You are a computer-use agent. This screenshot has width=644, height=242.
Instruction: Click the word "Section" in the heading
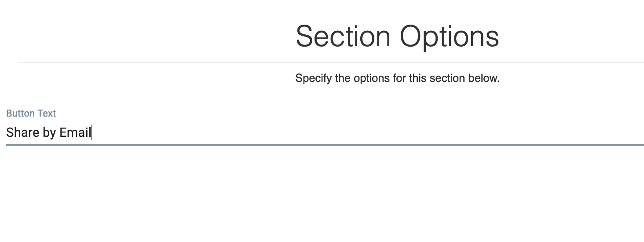coord(343,36)
